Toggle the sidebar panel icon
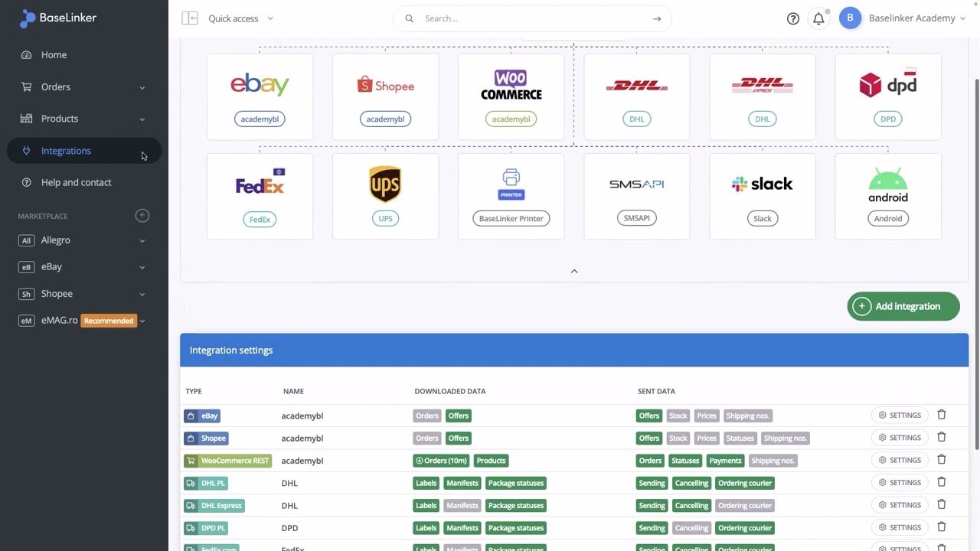980x551 pixels. pos(189,18)
